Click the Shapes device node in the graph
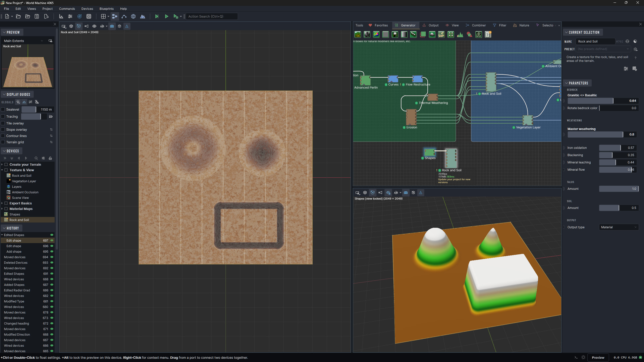 (429, 153)
